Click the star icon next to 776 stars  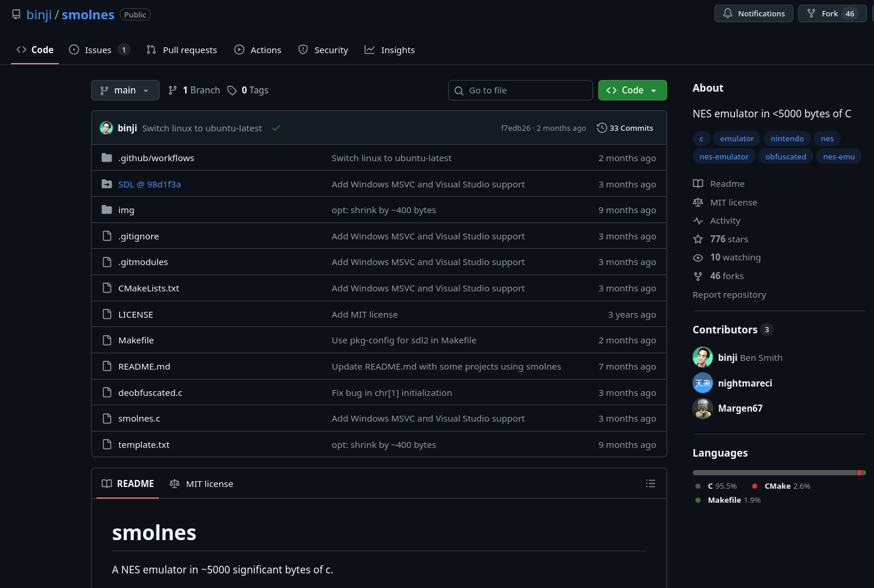click(698, 239)
